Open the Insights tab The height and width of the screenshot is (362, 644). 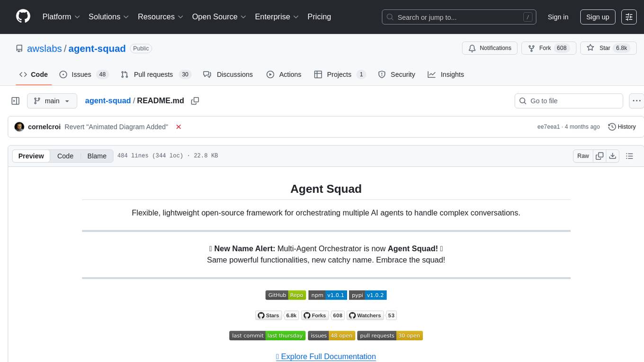446,74
